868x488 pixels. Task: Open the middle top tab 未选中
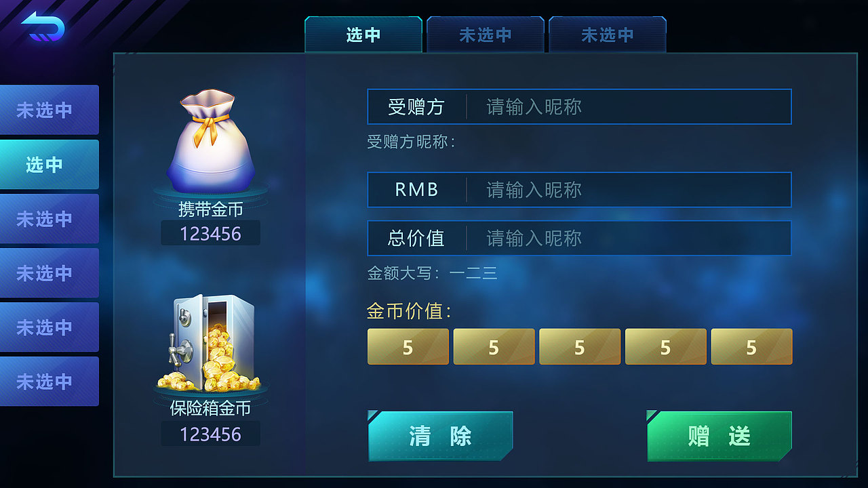point(486,35)
